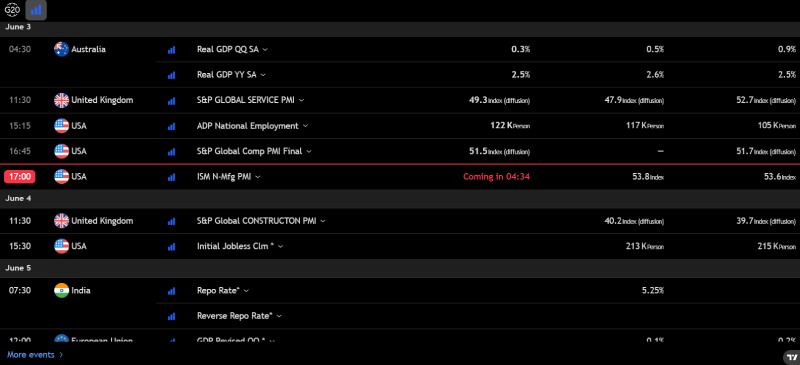This screenshot has height=365, width=800.
Task: Click importance bars for S&P Global Comp PMI Final
Action: click(171, 152)
